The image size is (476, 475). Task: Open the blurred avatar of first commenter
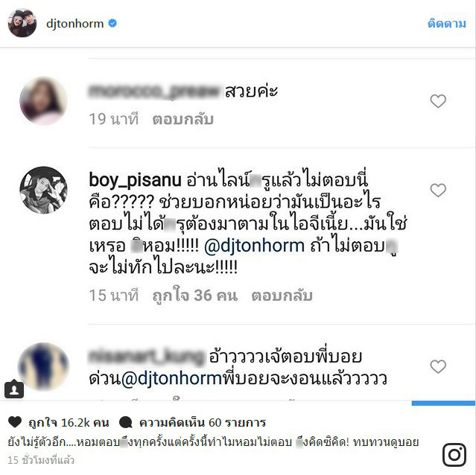click(x=43, y=101)
